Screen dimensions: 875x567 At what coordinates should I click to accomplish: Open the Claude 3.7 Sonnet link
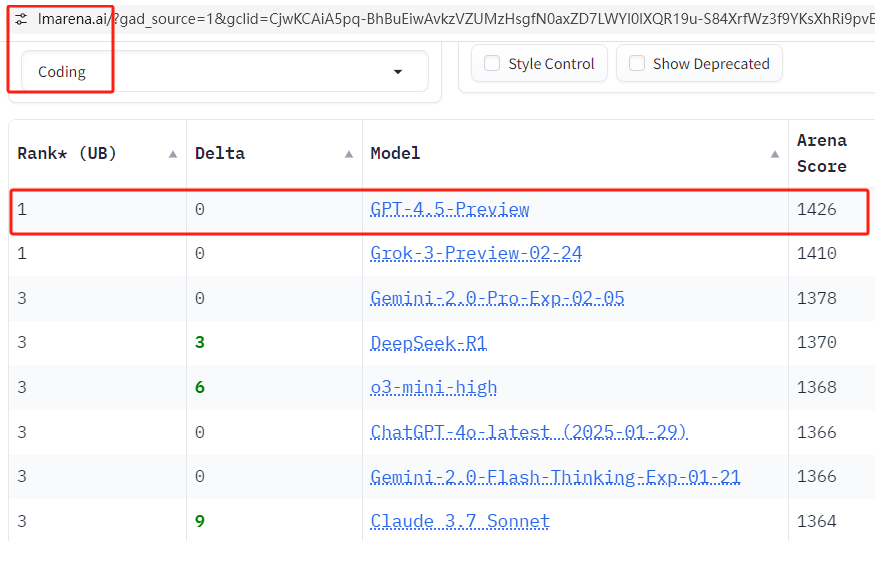click(460, 521)
